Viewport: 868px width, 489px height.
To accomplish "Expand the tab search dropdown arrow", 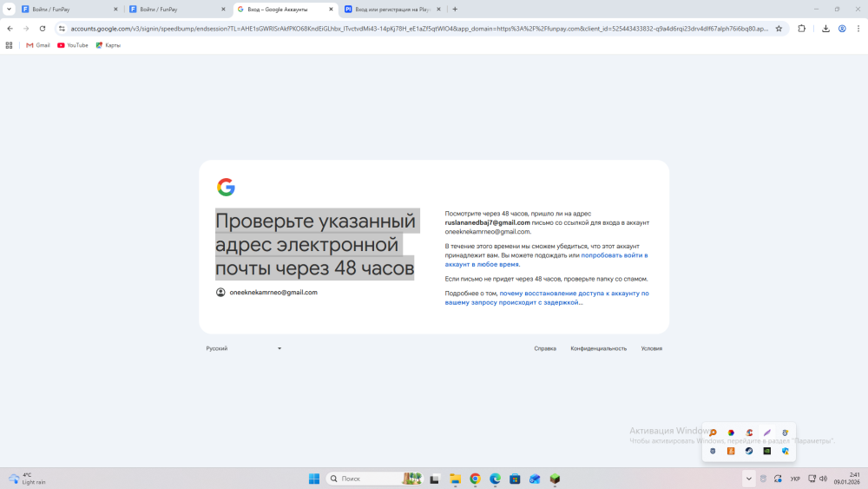I will 9,10.
